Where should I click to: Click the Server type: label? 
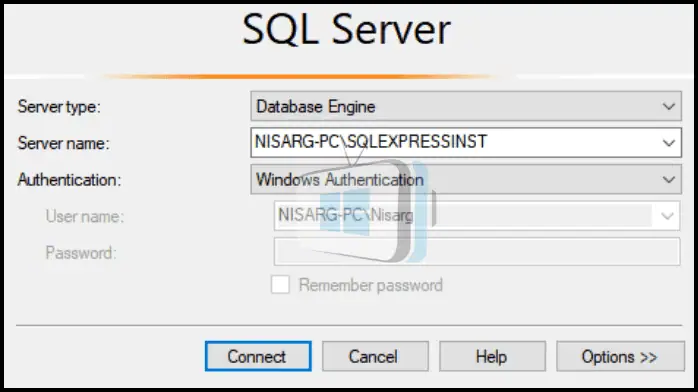[x=59, y=107]
